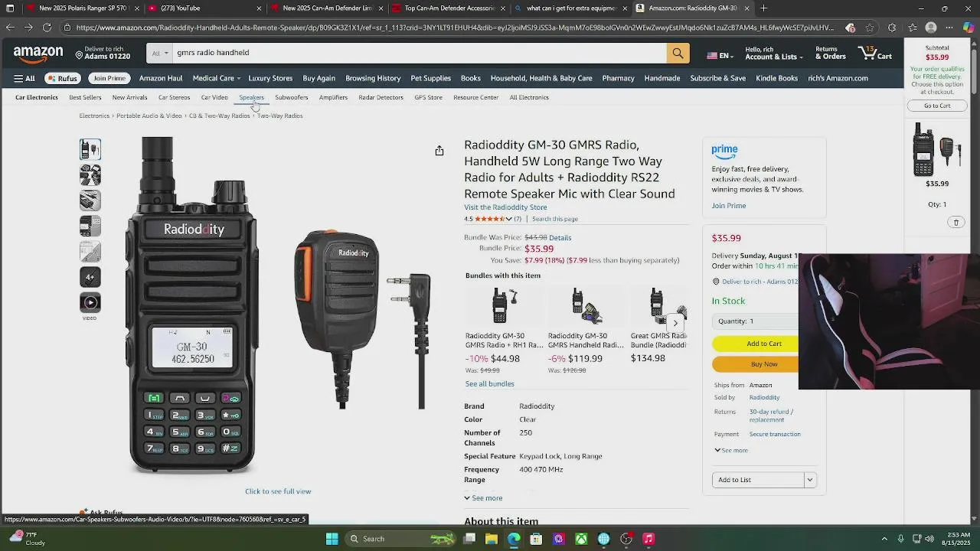The width and height of the screenshot is (980, 551).
Task: Open Car Stereos in the subnav
Action: point(174,97)
